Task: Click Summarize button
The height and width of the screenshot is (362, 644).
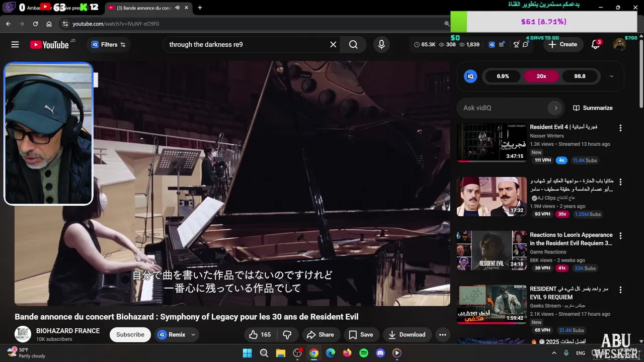Action: pyautogui.click(x=593, y=108)
